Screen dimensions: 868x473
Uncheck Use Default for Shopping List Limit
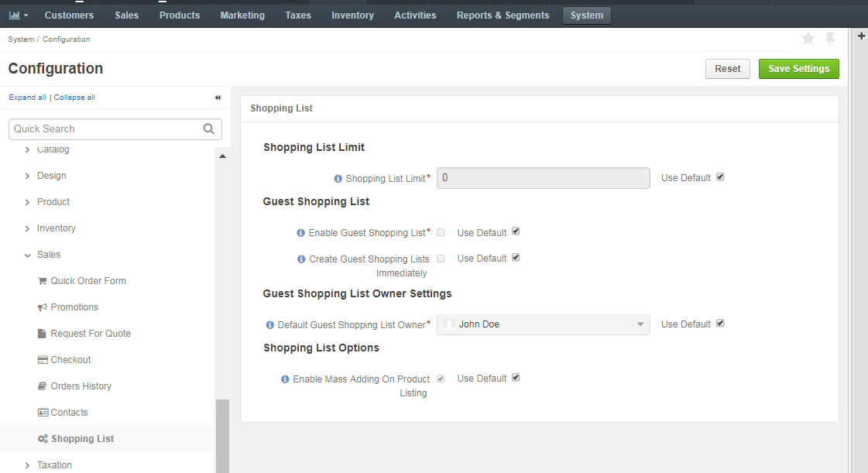pyautogui.click(x=720, y=177)
